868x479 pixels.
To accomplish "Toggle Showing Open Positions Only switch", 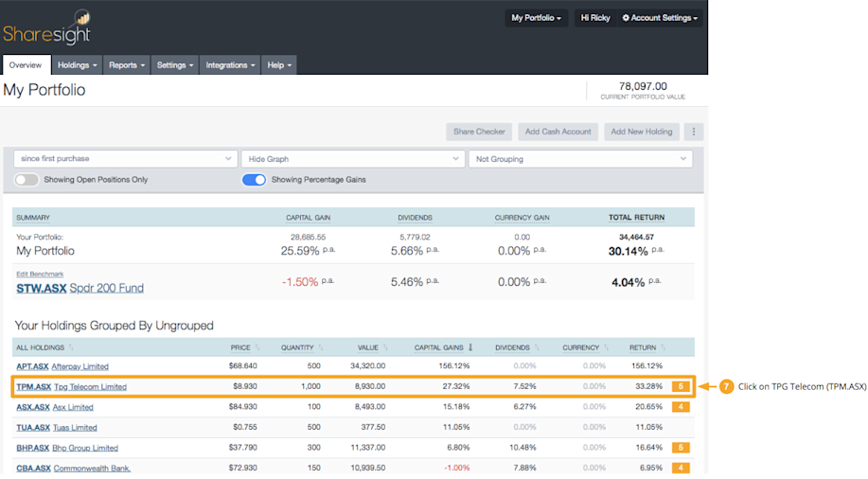I will (x=27, y=180).
